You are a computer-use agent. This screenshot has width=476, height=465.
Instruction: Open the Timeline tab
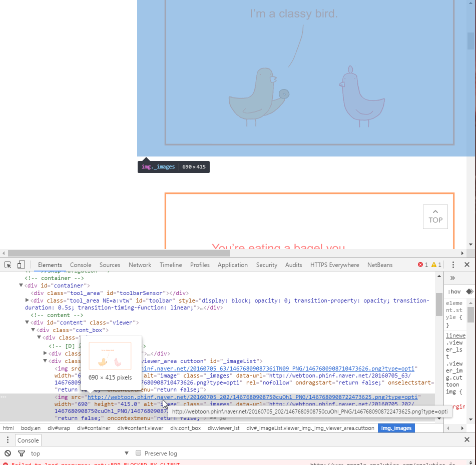(171, 265)
